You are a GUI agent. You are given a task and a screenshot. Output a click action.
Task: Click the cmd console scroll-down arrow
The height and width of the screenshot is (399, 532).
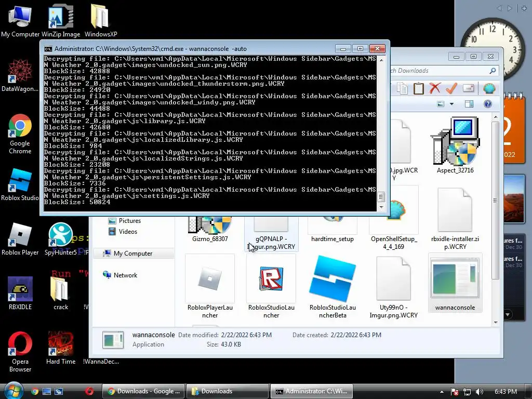(x=381, y=207)
